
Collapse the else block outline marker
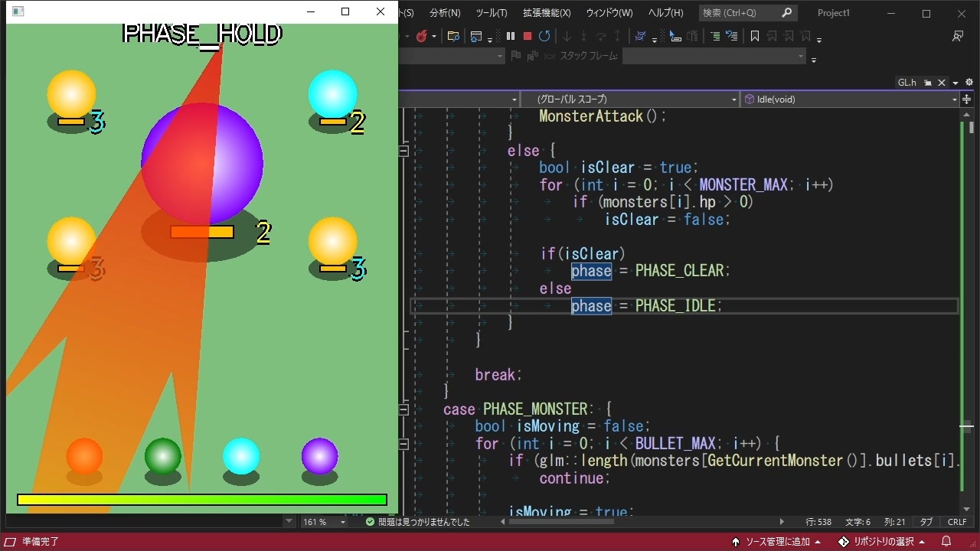pyautogui.click(x=403, y=151)
